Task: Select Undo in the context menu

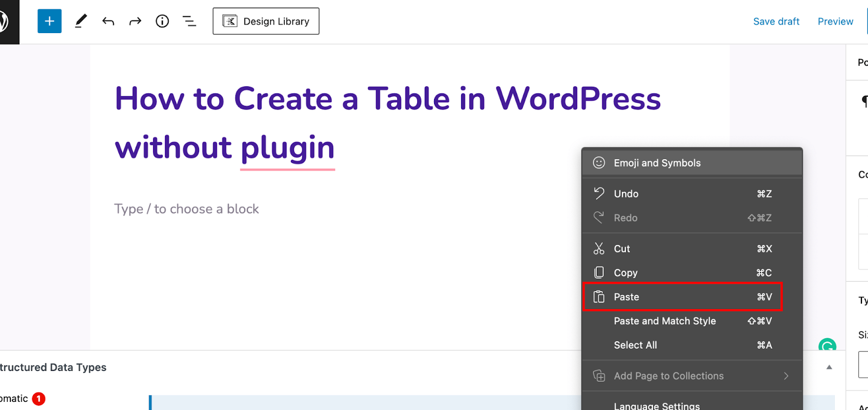Action: click(692, 194)
